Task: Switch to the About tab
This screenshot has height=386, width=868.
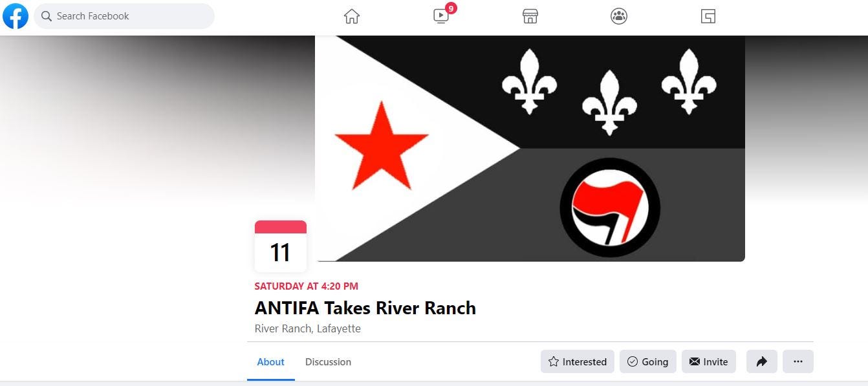Action: 270,362
